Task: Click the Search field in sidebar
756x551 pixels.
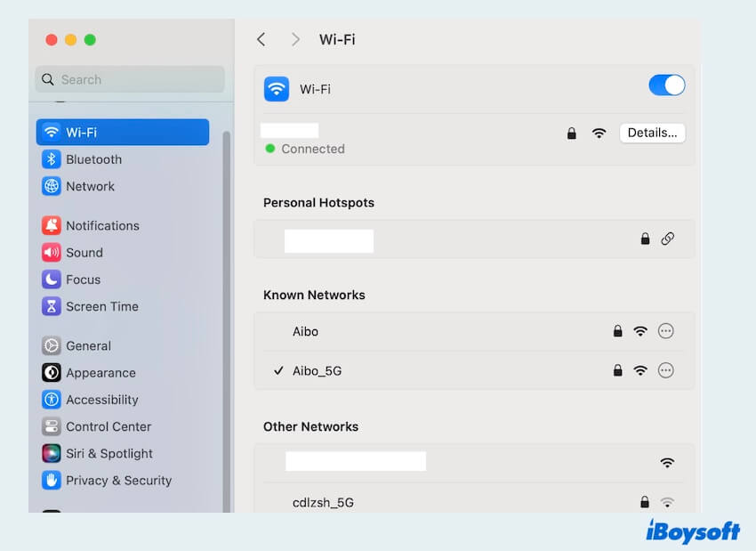Action: click(x=130, y=79)
